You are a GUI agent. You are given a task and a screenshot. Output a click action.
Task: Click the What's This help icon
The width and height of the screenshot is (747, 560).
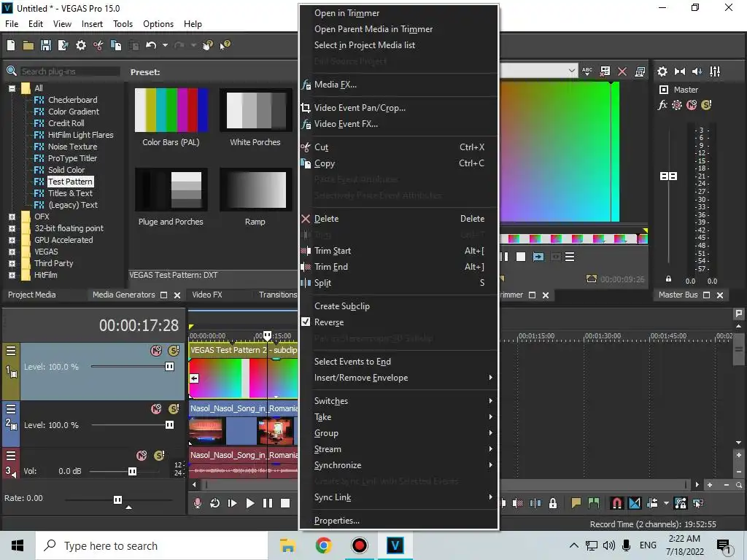(x=225, y=45)
